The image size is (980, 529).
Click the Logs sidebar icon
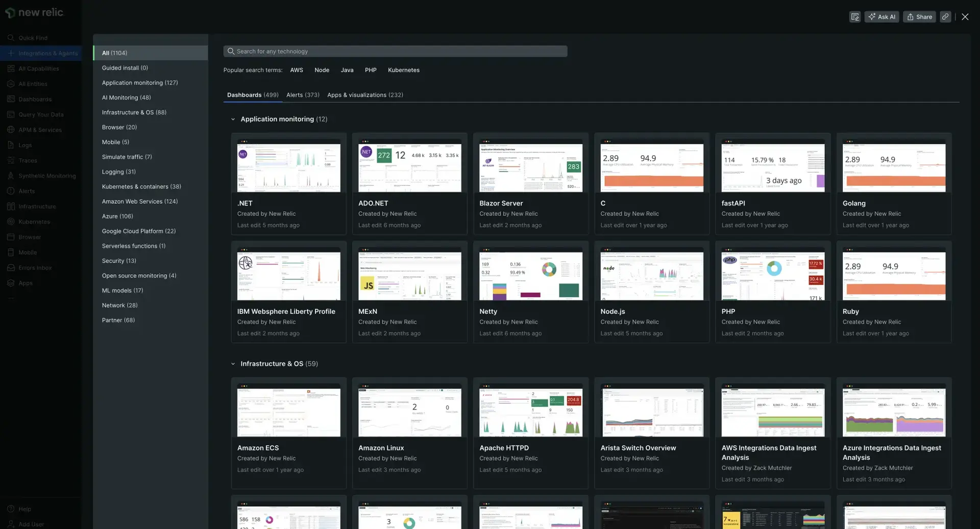(x=11, y=145)
